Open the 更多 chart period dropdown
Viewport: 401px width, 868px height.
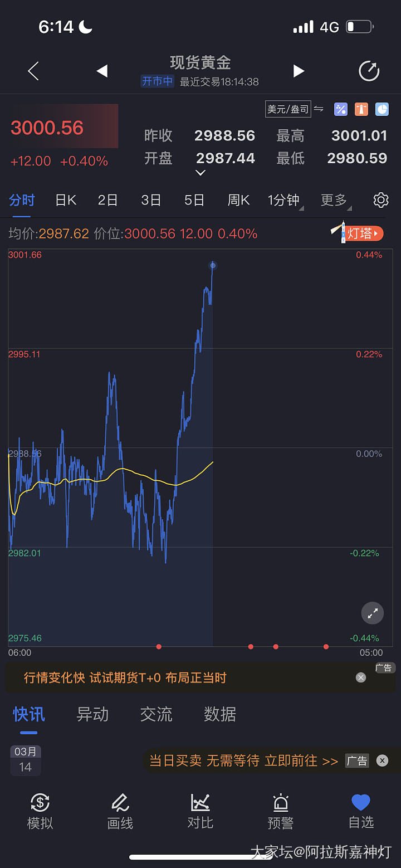pyautogui.click(x=335, y=201)
